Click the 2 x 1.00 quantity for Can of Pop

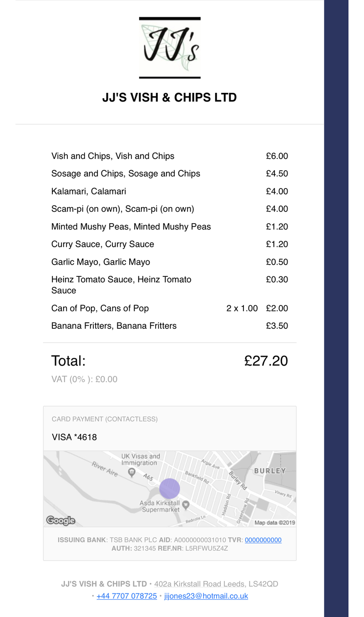click(242, 308)
